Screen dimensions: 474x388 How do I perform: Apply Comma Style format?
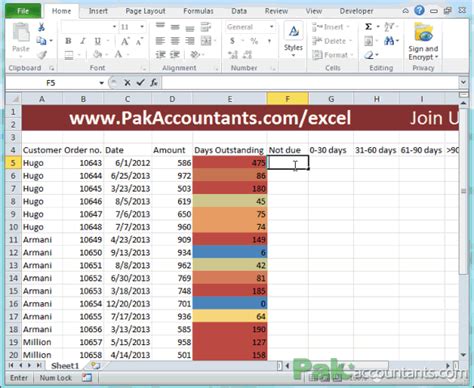point(269,41)
